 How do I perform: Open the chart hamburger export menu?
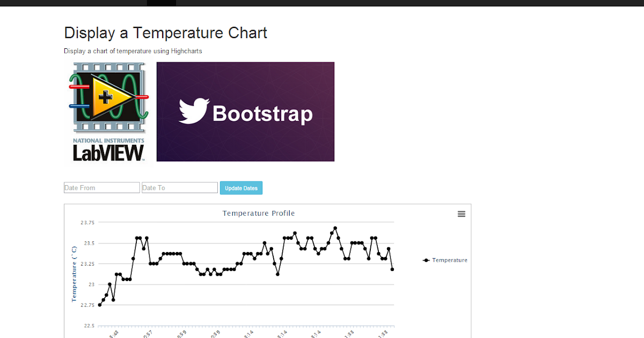coord(462,214)
